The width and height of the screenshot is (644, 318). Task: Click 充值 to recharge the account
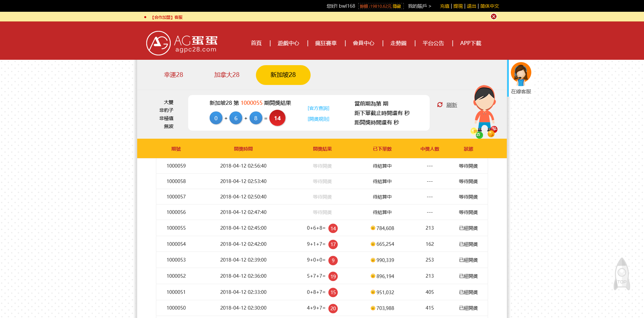click(x=444, y=6)
